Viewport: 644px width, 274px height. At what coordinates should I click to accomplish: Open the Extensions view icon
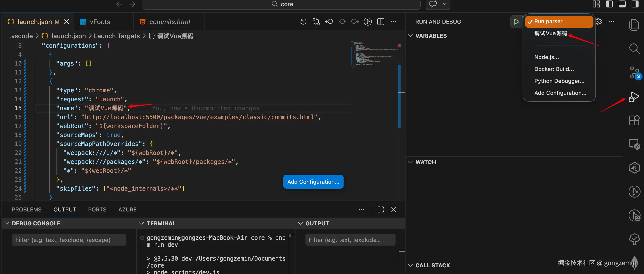click(634, 120)
